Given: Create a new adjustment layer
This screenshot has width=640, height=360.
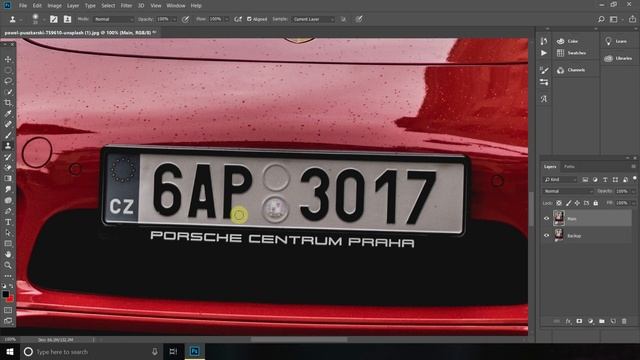Looking at the screenshot, I should (591, 321).
